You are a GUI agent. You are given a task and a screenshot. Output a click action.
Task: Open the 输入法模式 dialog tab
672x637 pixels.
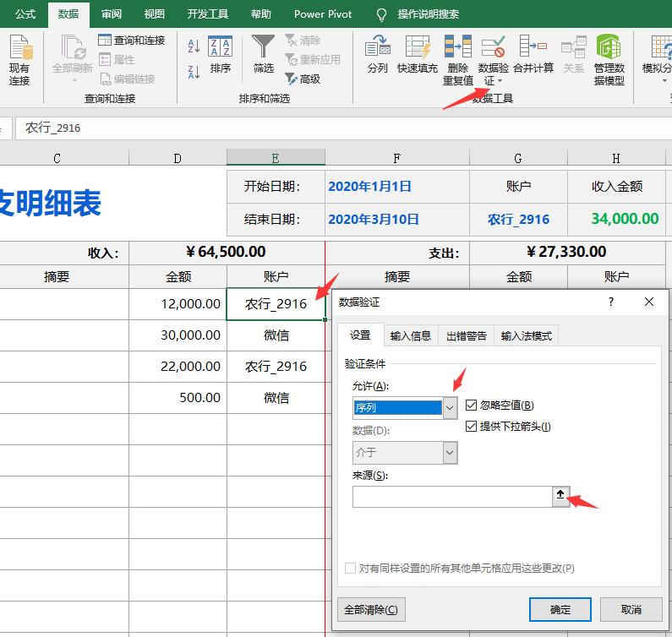click(527, 336)
